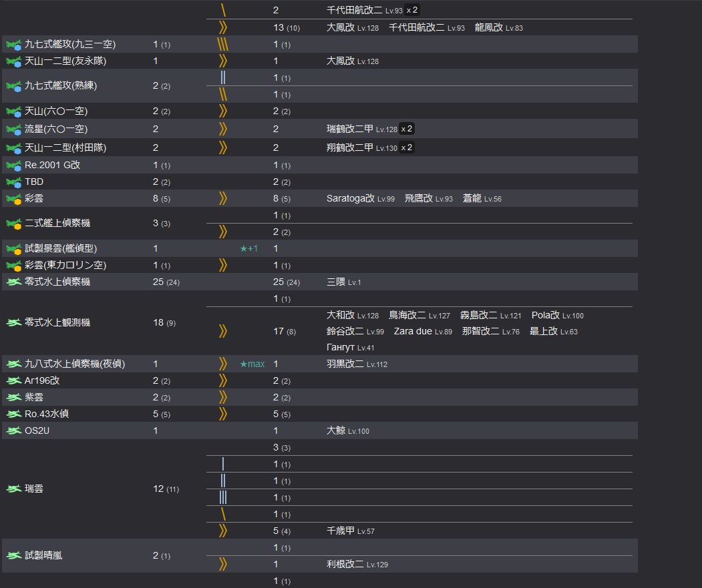Click the recon icon for 彩雲(東カロリン空)

[x=14, y=266]
